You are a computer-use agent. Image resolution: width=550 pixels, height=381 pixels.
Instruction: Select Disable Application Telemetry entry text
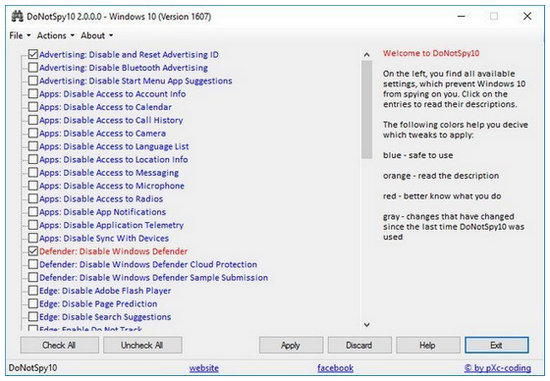point(112,225)
